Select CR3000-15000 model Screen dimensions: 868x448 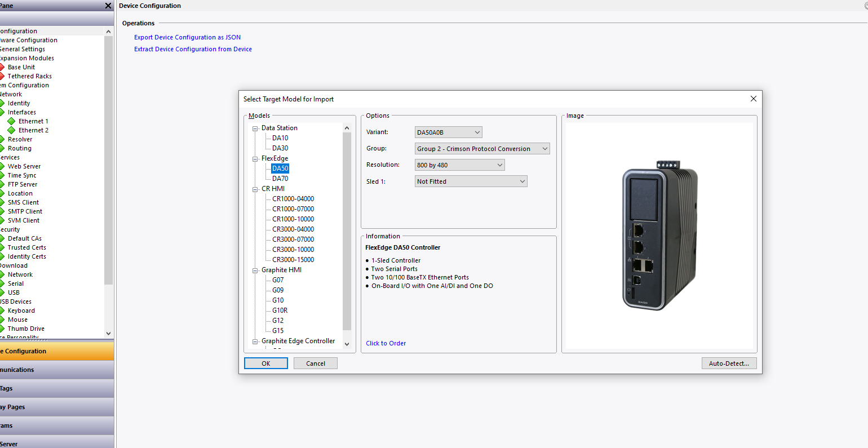pos(293,260)
